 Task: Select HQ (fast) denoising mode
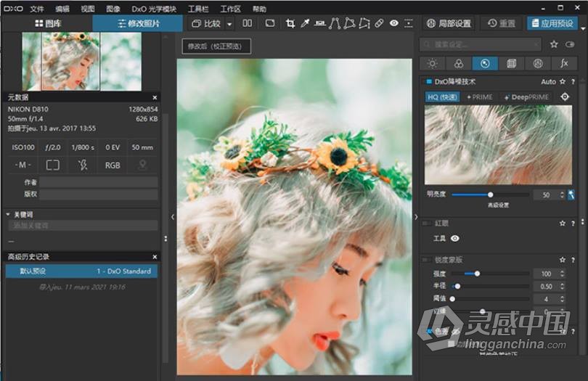pyautogui.click(x=443, y=97)
